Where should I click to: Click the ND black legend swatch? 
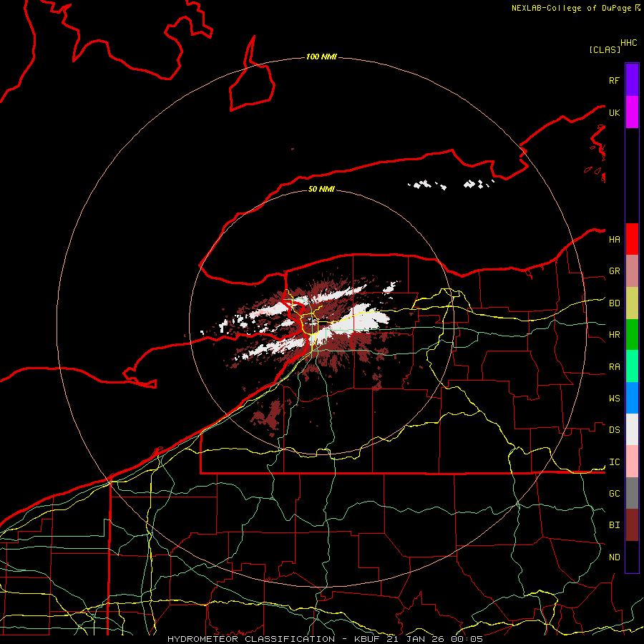(632, 557)
